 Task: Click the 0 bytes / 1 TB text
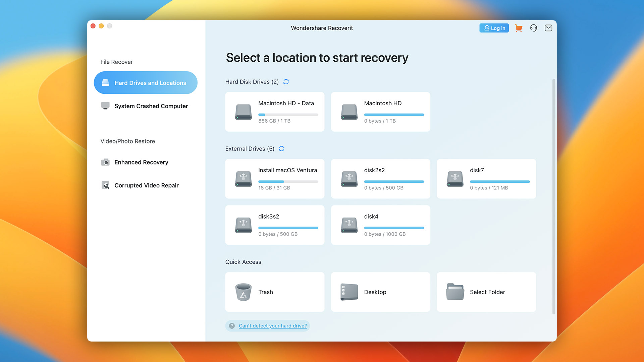click(380, 121)
